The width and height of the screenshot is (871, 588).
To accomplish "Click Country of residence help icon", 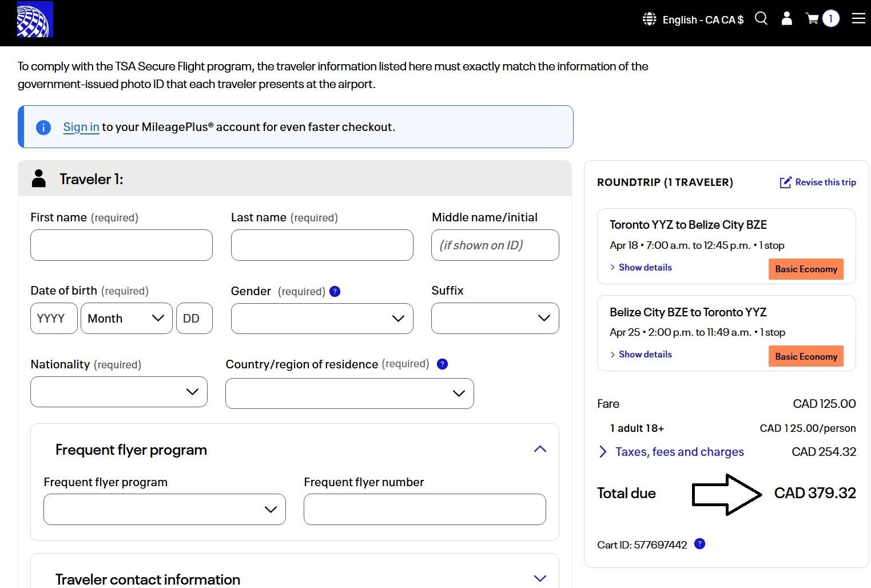I will pyautogui.click(x=442, y=364).
